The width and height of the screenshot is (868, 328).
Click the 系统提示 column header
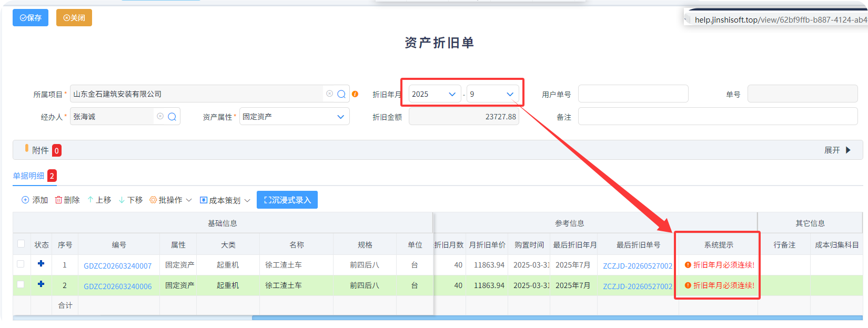pos(719,245)
